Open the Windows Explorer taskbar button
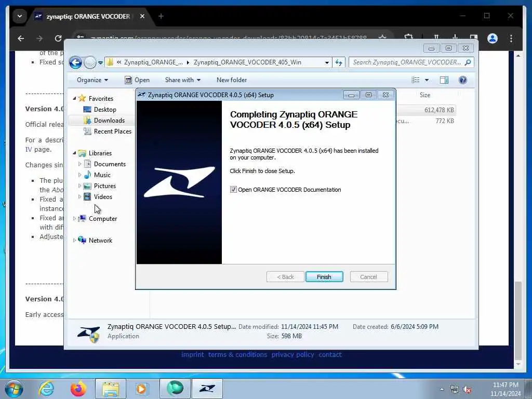The width and height of the screenshot is (532, 399). (x=111, y=389)
